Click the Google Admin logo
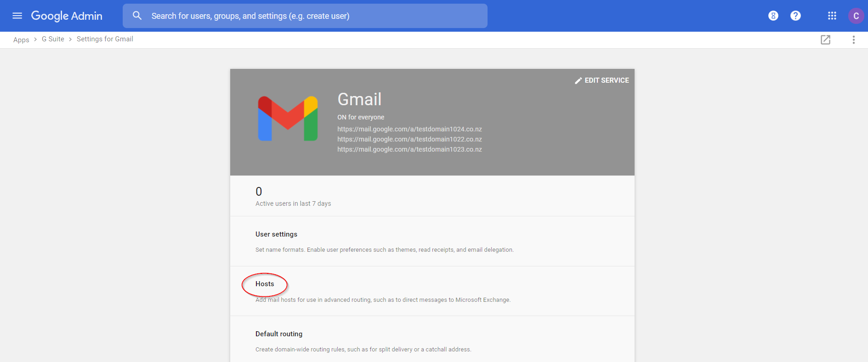 click(x=67, y=16)
